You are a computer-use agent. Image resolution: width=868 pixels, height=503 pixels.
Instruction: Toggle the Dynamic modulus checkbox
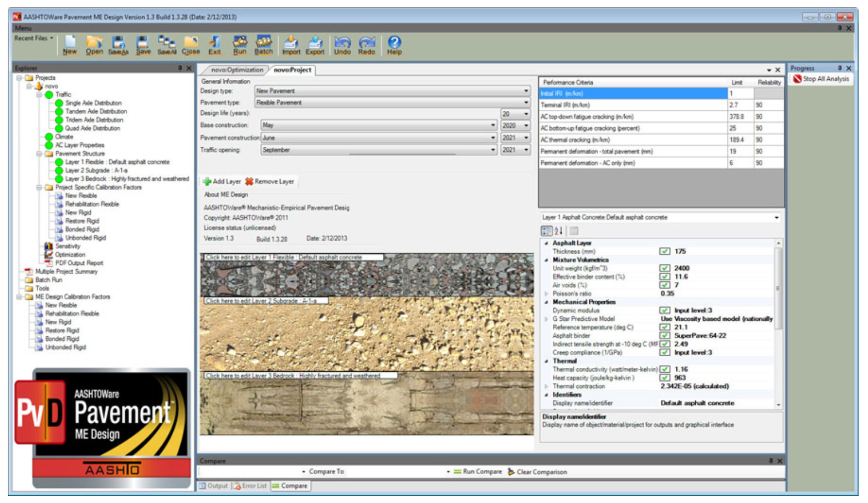coord(665,310)
